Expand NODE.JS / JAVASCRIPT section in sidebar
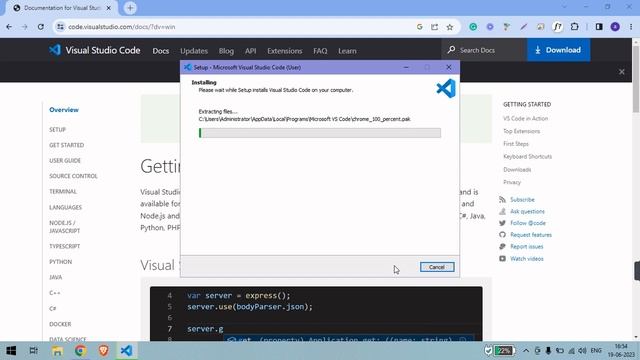The width and height of the screenshot is (640, 360). pos(64,227)
